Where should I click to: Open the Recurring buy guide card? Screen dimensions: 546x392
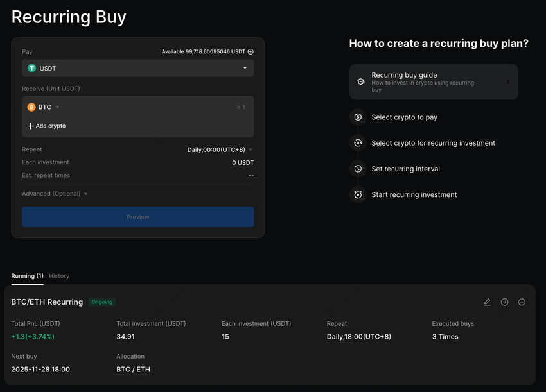[x=434, y=81]
